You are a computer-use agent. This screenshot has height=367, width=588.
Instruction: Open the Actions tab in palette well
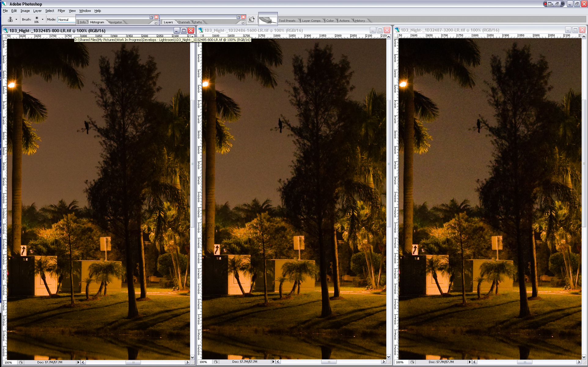tap(344, 21)
